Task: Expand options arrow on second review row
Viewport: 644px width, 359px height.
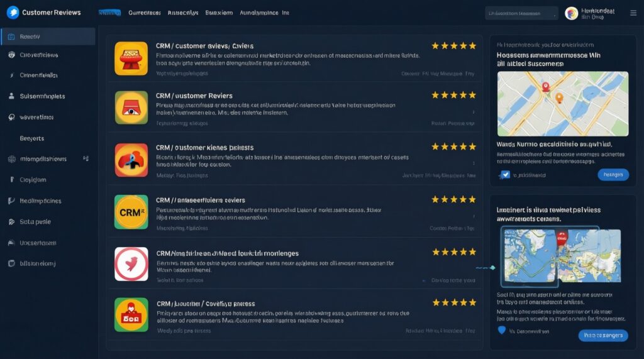Action: tap(473, 112)
